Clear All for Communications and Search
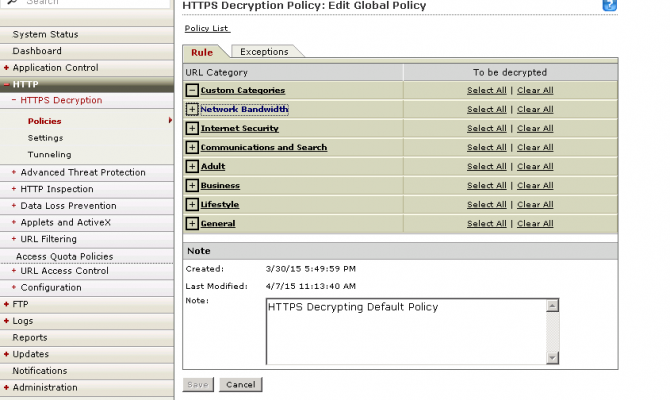Viewport: 670px width, 400px height. [535, 147]
